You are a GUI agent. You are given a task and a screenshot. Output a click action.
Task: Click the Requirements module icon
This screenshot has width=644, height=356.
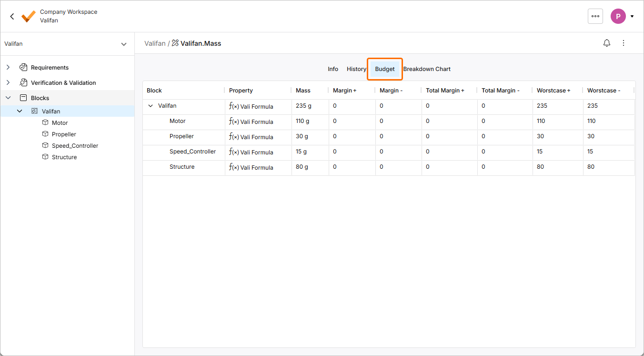23,68
